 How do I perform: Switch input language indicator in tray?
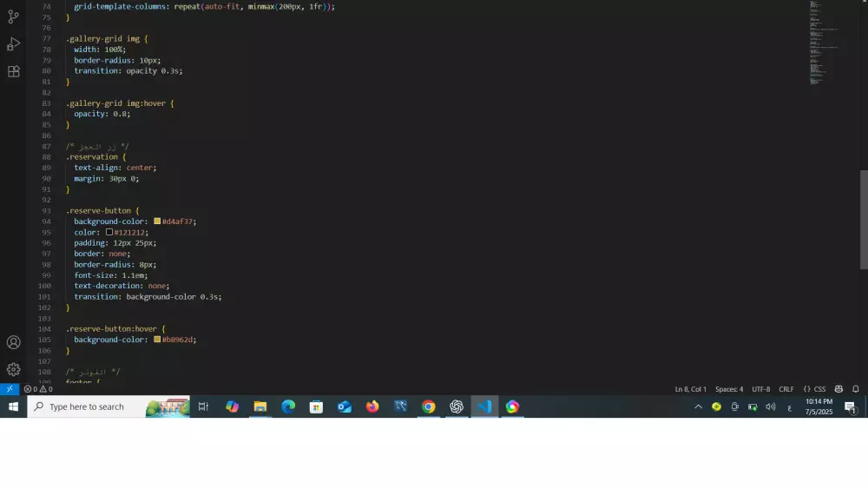pyautogui.click(x=789, y=407)
